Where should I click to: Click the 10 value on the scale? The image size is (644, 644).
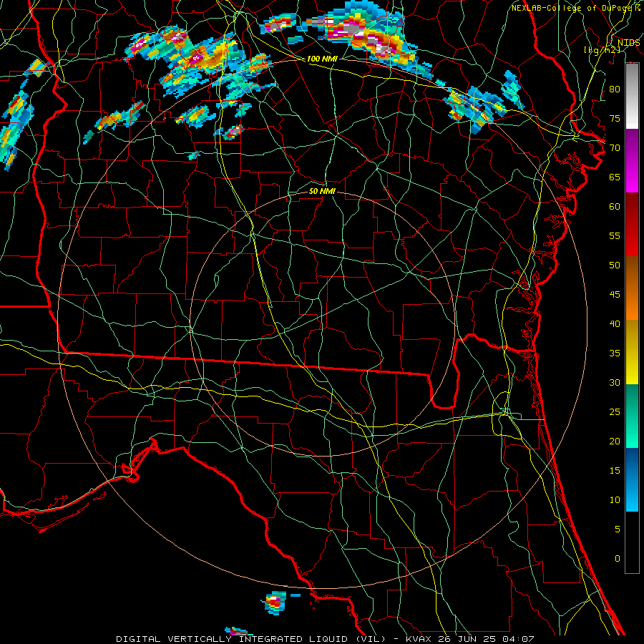[615, 500]
